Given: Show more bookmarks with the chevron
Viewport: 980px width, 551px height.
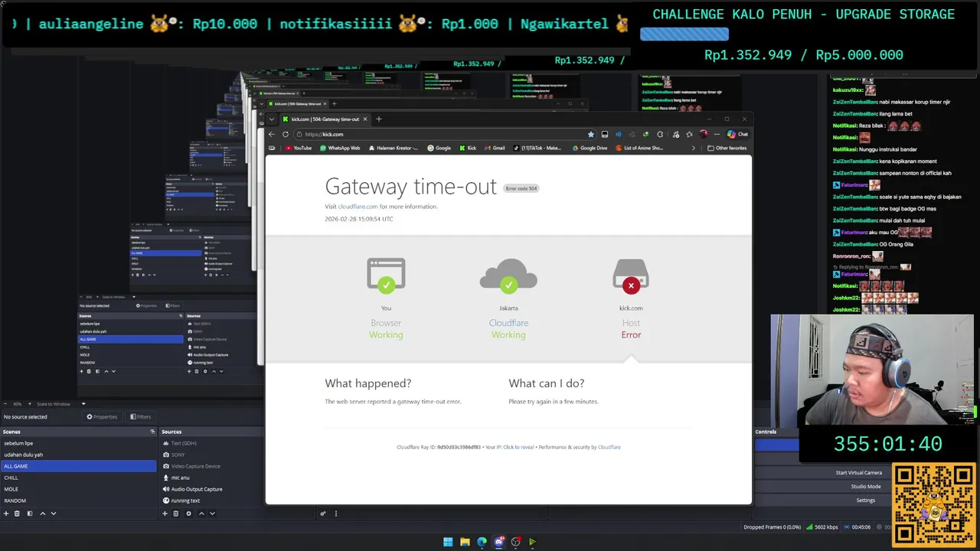Looking at the screenshot, I should (x=693, y=148).
